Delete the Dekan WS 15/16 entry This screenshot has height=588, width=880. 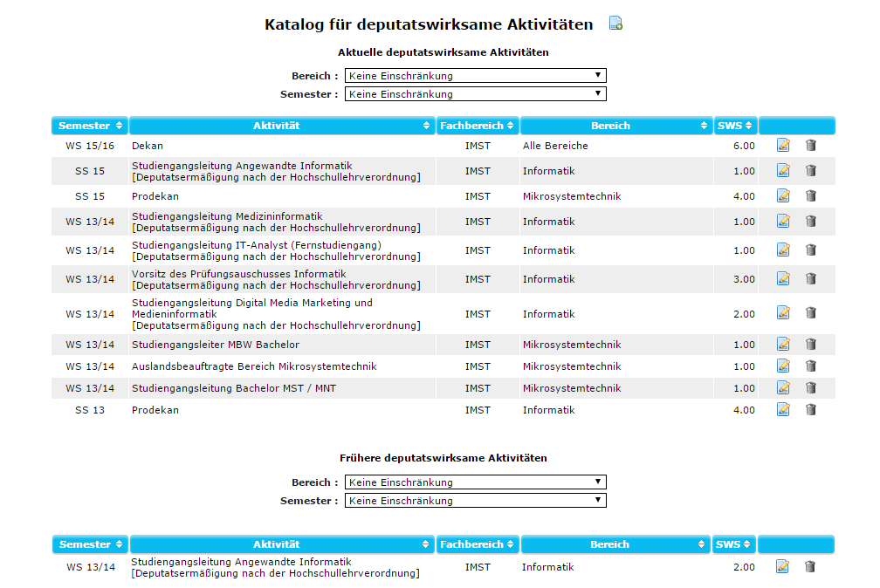(811, 146)
